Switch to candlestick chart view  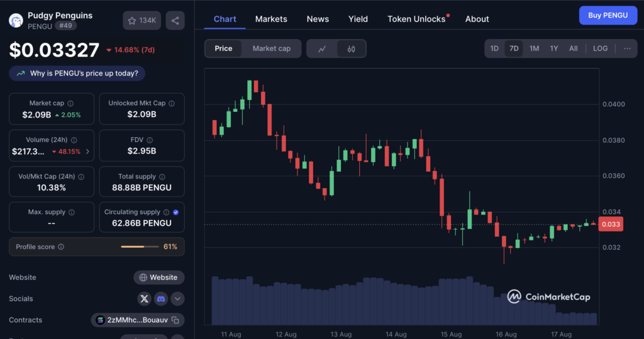pos(351,49)
